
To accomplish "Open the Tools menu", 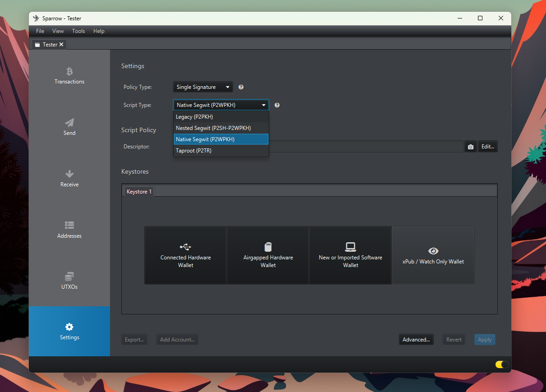I will [78, 31].
